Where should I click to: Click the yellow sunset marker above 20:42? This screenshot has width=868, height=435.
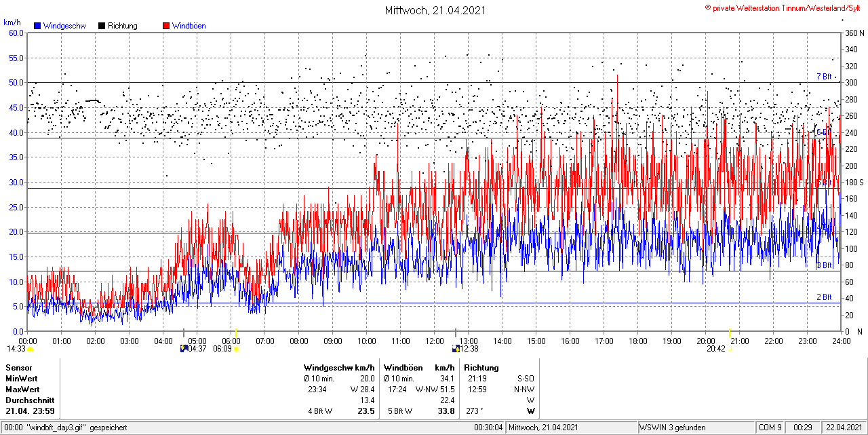tap(730, 333)
